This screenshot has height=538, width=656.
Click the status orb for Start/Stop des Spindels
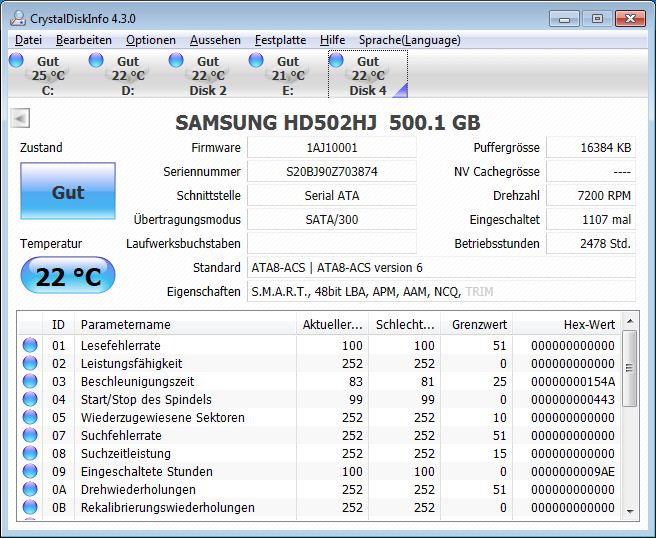click(30, 399)
